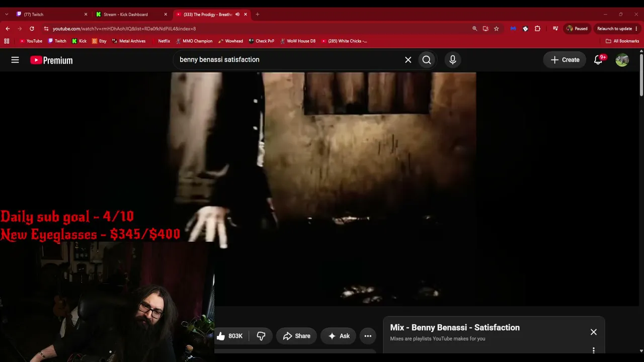Open the white hexagon extension icon
This screenshot has width=644, height=362.
[x=525, y=29]
